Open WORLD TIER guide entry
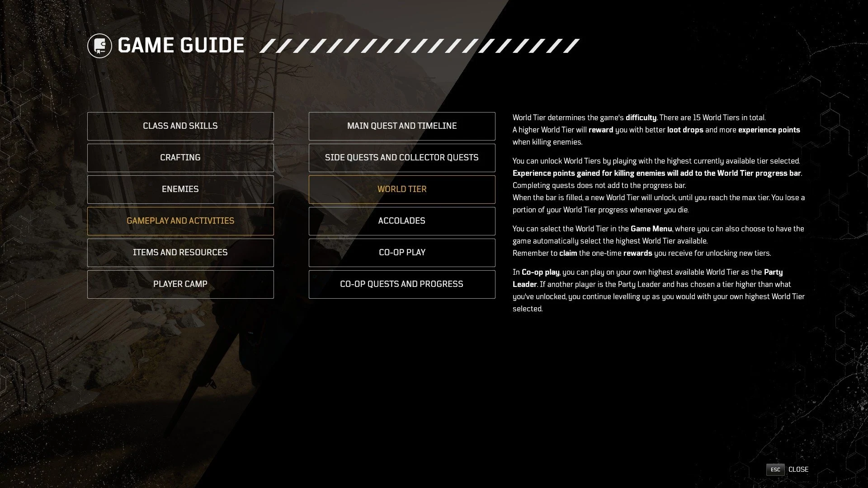The width and height of the screenshot is (868, 488). [401, 189]
